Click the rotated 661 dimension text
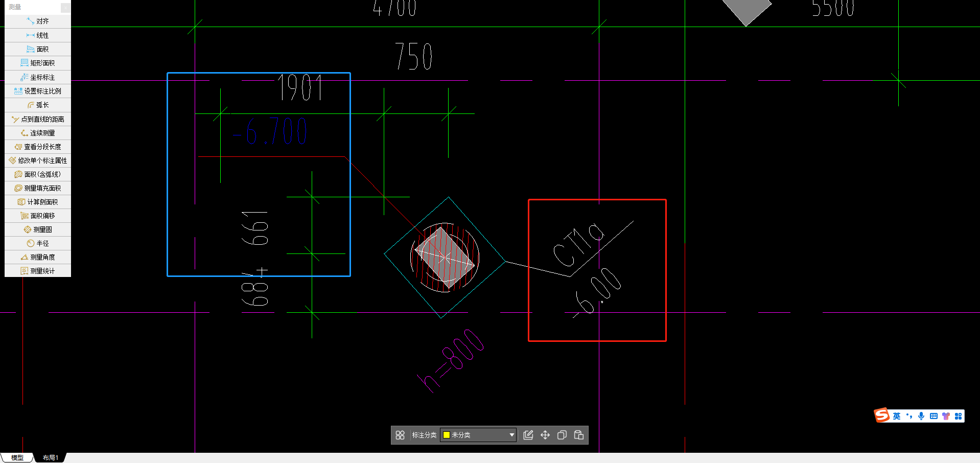Image resolution: width=980 pixels, height=463 pixels. pyautogui.click(x=255, y=228)
